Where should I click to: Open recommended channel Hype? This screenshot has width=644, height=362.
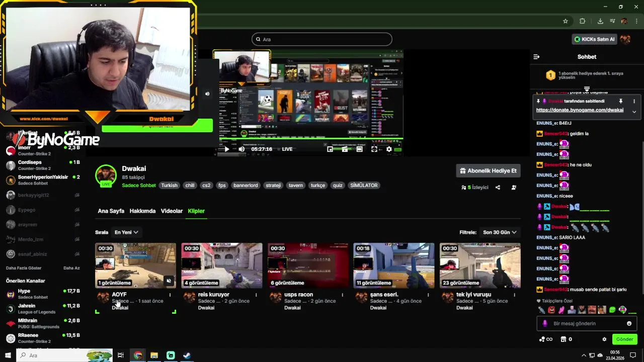[x=43, y=294]
